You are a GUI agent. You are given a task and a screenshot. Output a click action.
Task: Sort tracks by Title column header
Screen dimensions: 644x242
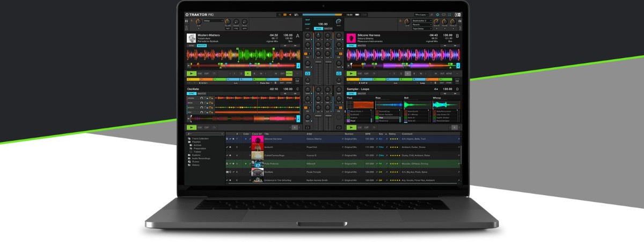click(268, 134)
